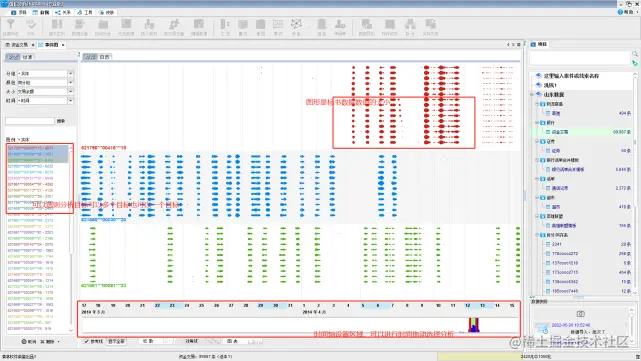
Task: Close the 事件图 document tab
Action: coord(63,45)
